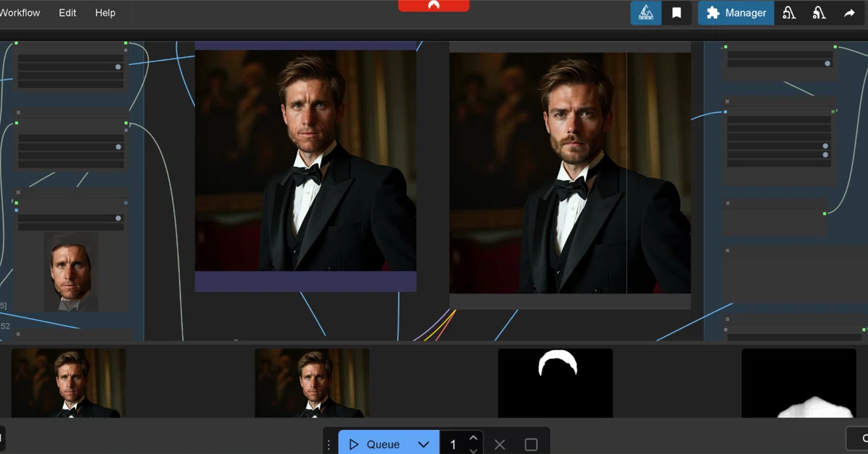Increase the batch count with up arrow
The image size is (868, 454).
pos(473,437)
